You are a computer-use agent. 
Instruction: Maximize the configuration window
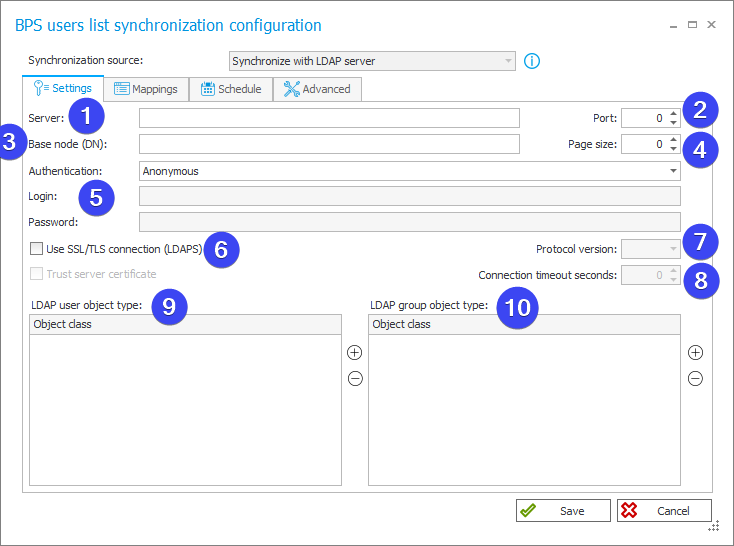tap(692, 24)
